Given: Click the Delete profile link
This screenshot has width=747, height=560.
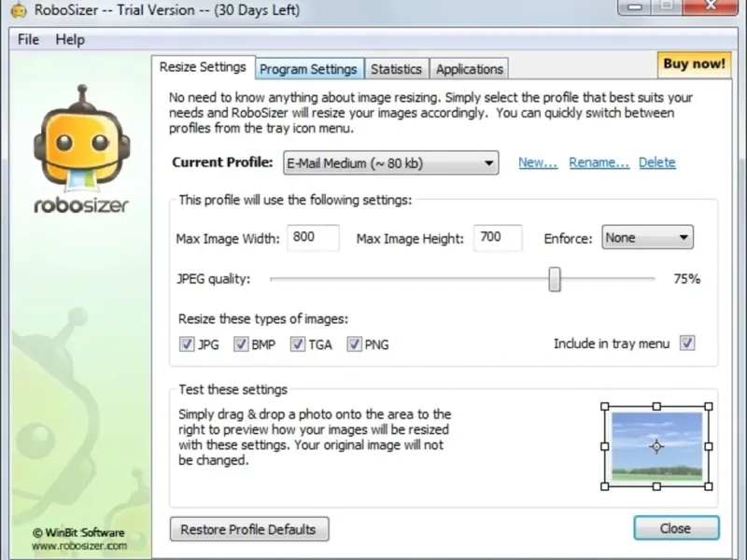Looking at the screenshot, I should tap(657, 162).
